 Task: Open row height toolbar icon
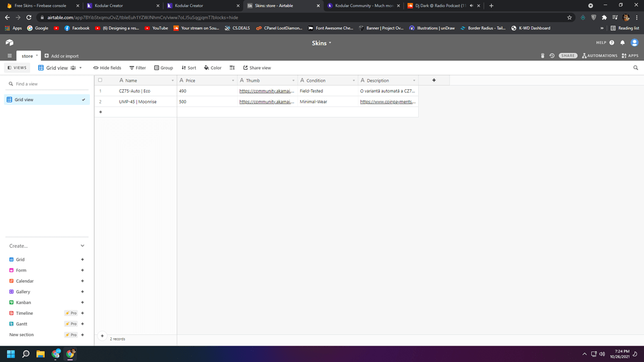tap(232, 68)
